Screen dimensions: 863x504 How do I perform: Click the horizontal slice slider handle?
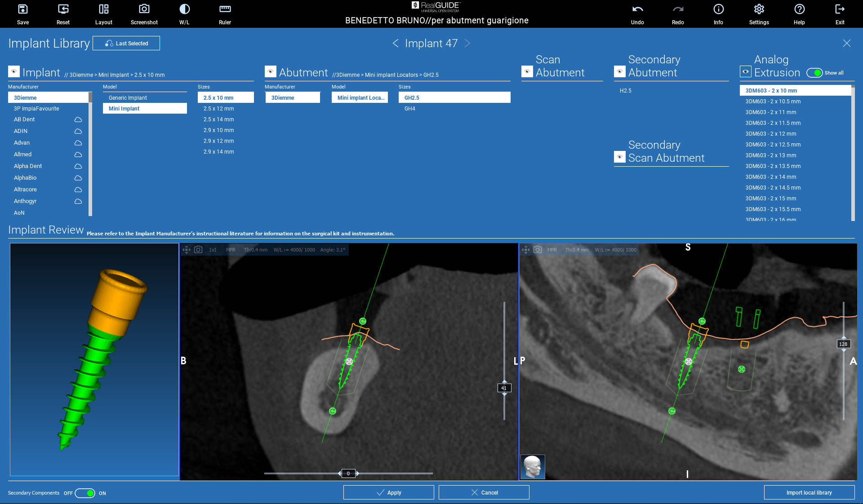tap(348, 473)
